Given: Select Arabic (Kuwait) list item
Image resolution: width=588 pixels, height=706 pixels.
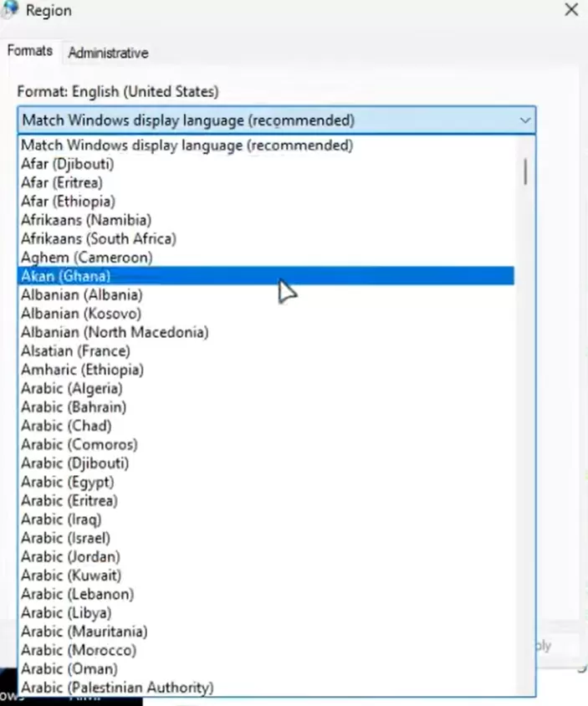Looking at the screenshot, I should click(x=267, y=576).
